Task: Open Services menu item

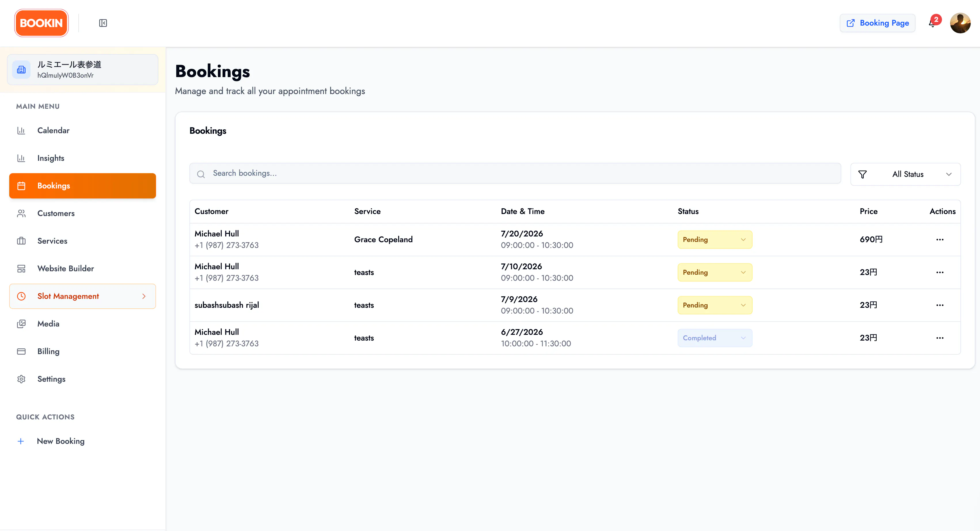Action: click(x=83, y=241)
